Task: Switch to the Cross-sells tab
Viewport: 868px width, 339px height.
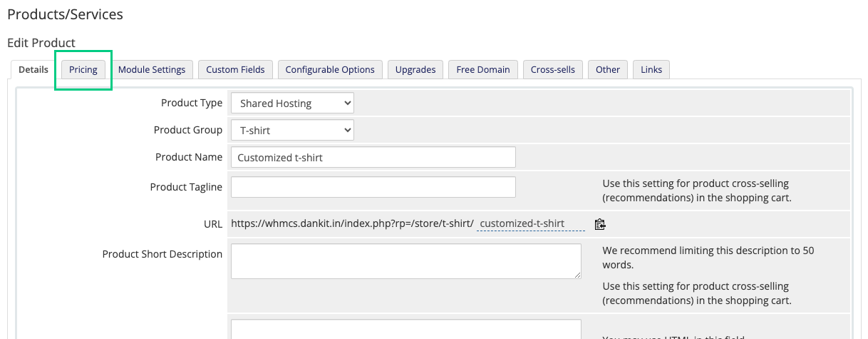Action: [553, 69]
